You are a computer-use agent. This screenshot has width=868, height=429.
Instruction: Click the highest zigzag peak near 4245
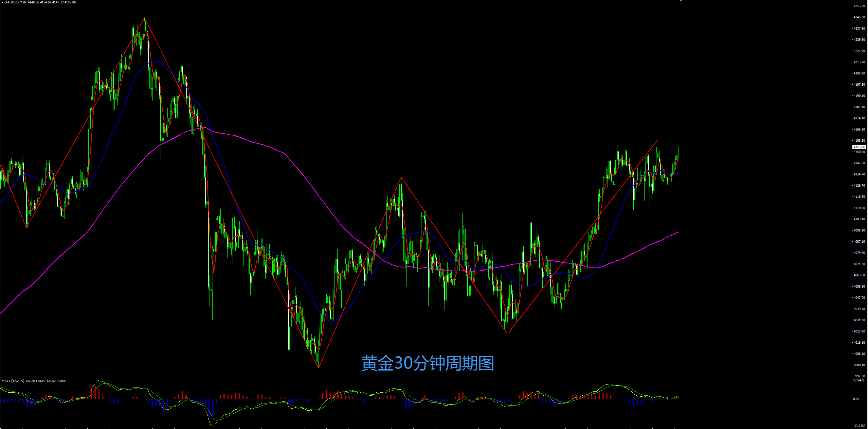pyautogui.click(x=145, y=18)
